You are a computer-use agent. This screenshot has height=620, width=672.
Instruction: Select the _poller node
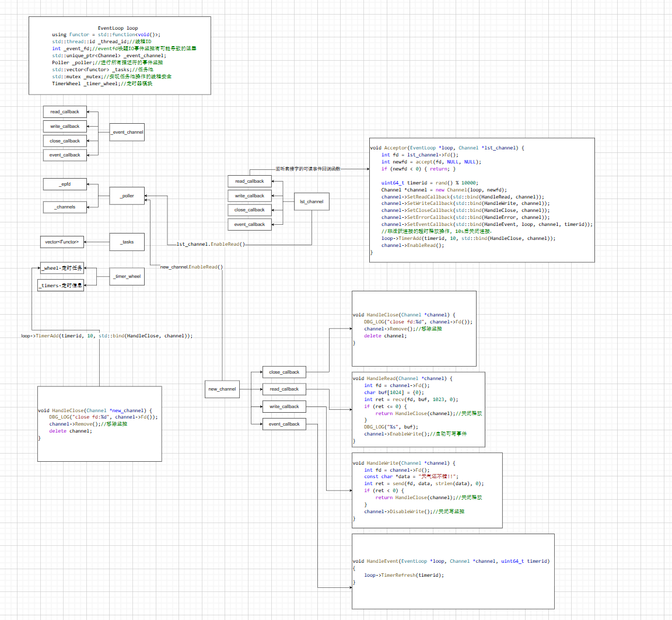(127, 196)
